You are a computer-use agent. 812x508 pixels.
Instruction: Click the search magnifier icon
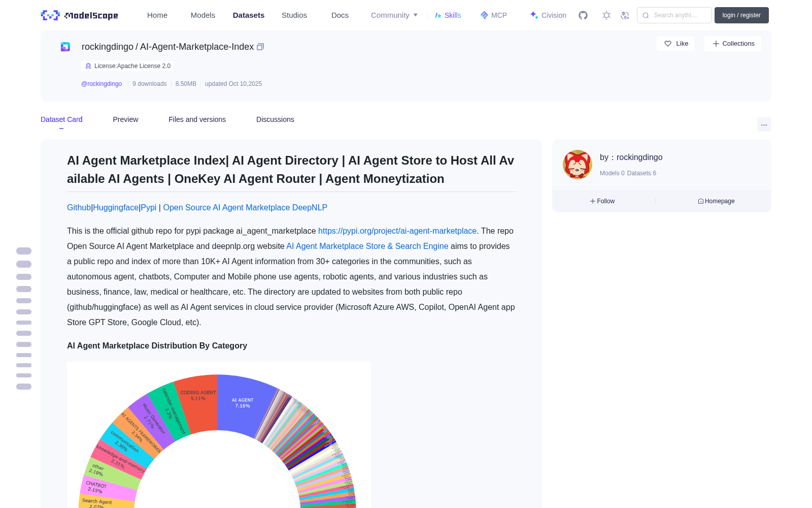click(646, 15)
